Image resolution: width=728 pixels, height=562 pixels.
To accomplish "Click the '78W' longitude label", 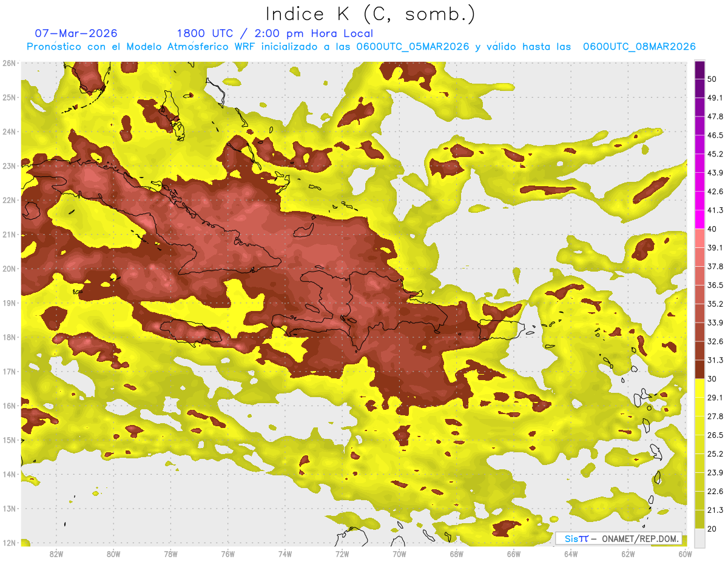I will coord(170,554).
